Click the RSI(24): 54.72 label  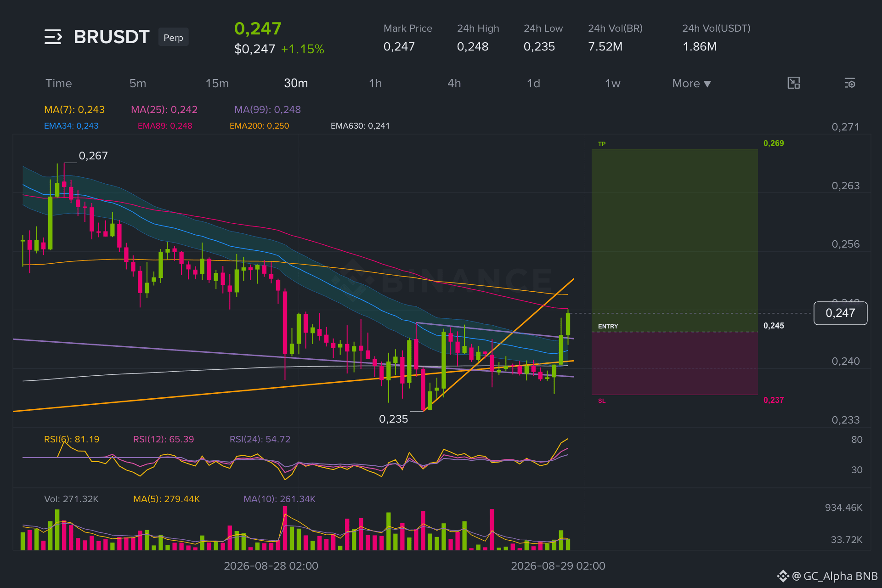(260, 440)
